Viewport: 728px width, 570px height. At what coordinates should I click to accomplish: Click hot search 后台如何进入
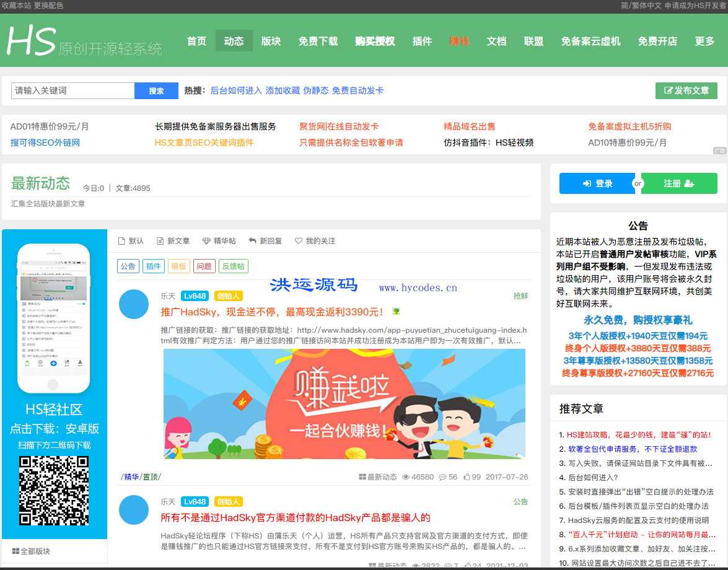[236, 90]
